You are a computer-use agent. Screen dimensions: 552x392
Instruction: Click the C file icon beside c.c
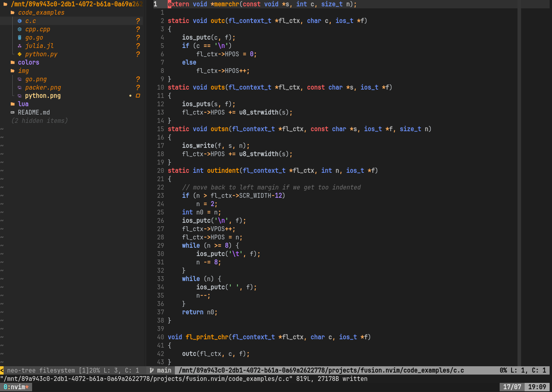(19, 21)
